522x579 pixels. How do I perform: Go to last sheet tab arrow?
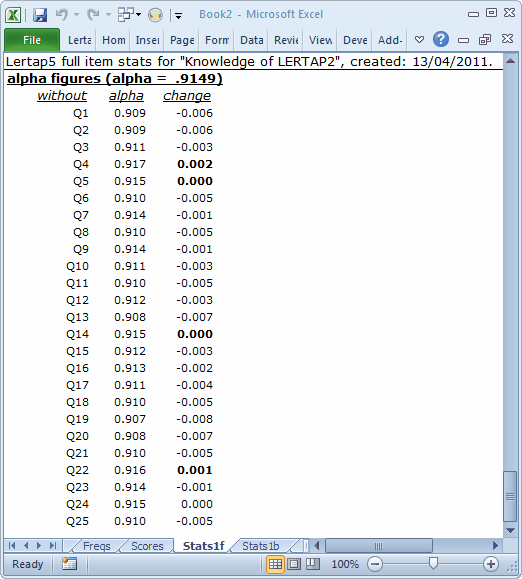pos(53,545)
